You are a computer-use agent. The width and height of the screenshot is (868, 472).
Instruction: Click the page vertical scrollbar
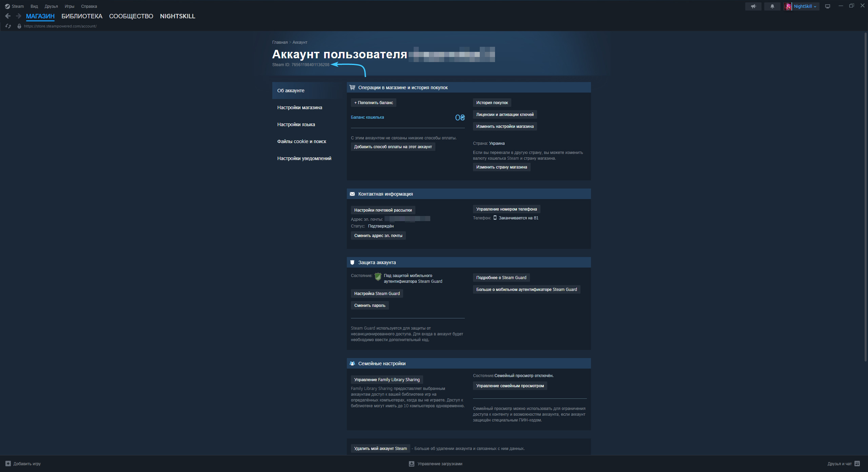[x=865, y=197]
